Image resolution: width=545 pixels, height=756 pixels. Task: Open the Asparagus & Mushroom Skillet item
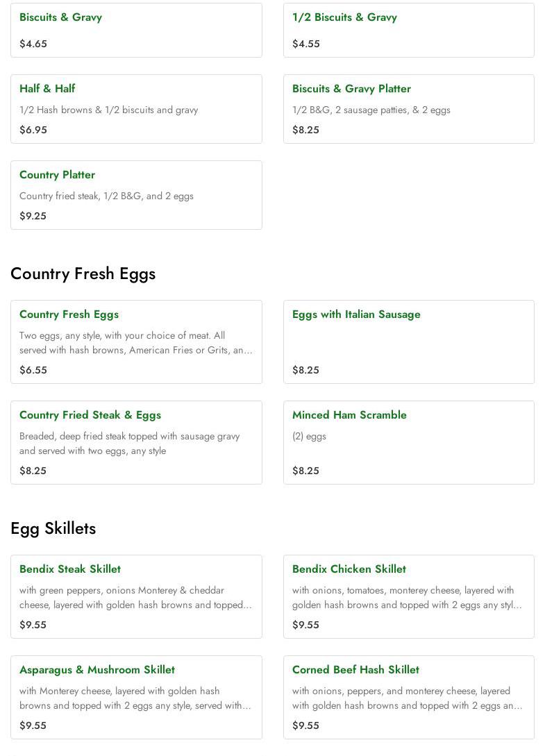pyautogui.click(x=97, y=670)
